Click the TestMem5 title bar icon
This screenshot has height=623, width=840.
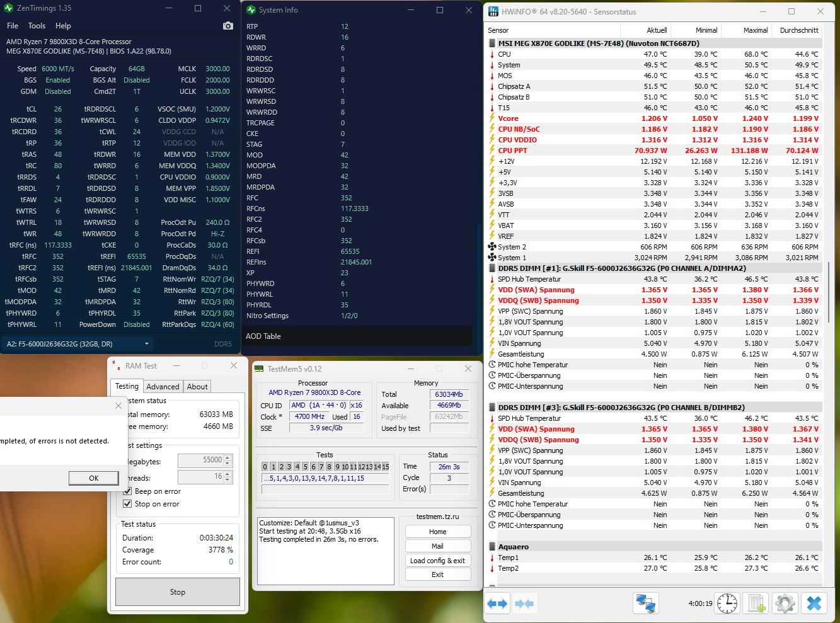(260, 369)
